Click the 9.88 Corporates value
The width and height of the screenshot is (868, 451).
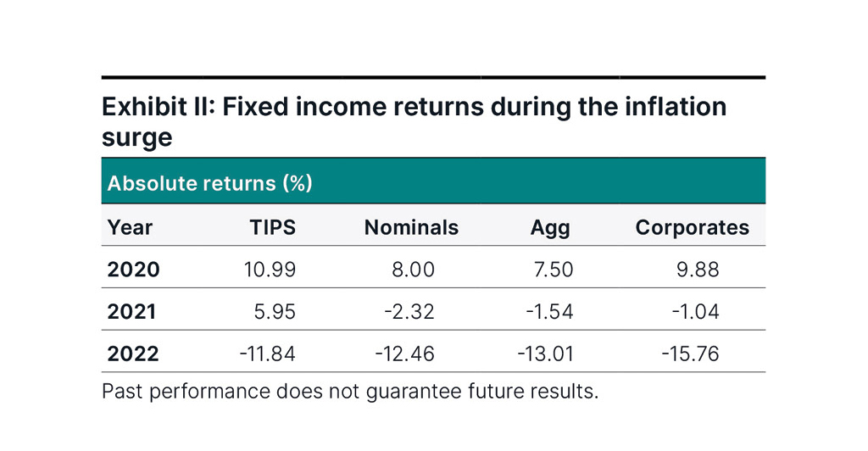click(698, 270)
